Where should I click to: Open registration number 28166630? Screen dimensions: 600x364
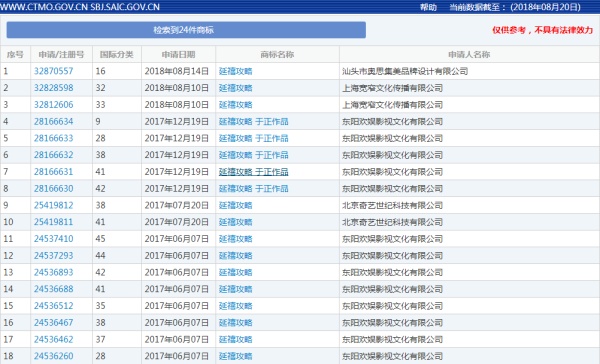click(x=53, y=189)
